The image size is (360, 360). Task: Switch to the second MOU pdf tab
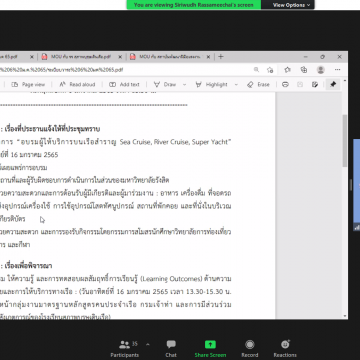click(82, 57)
